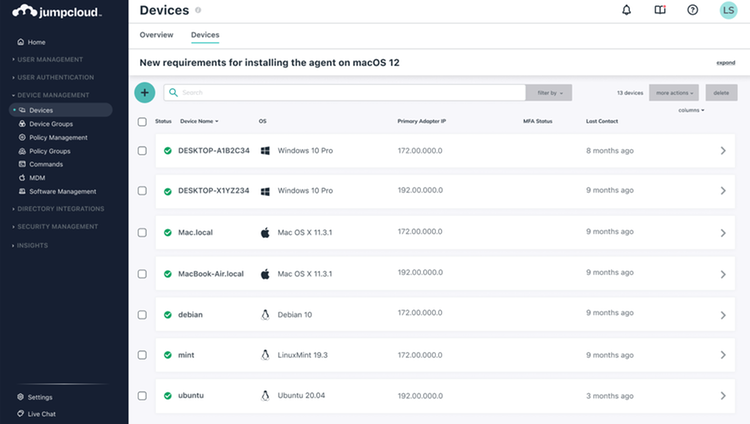The image size is (750, 424).
Task: Open ubuntu device details chevron
Action: (723, 396)
